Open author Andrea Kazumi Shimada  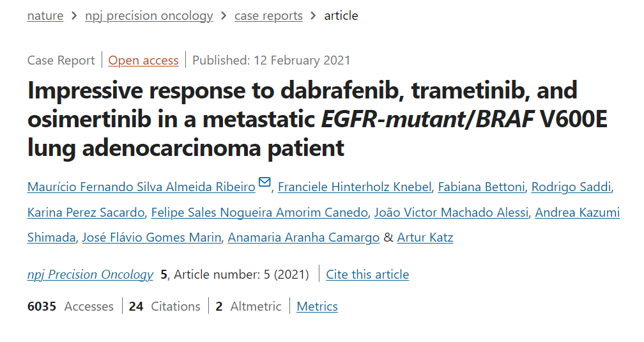577,212
